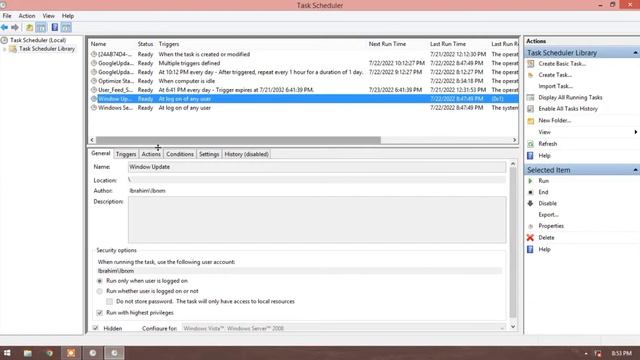Click the orange app icon in taskbar
Viewport: 640px width, 360px height.
point(71,353)
